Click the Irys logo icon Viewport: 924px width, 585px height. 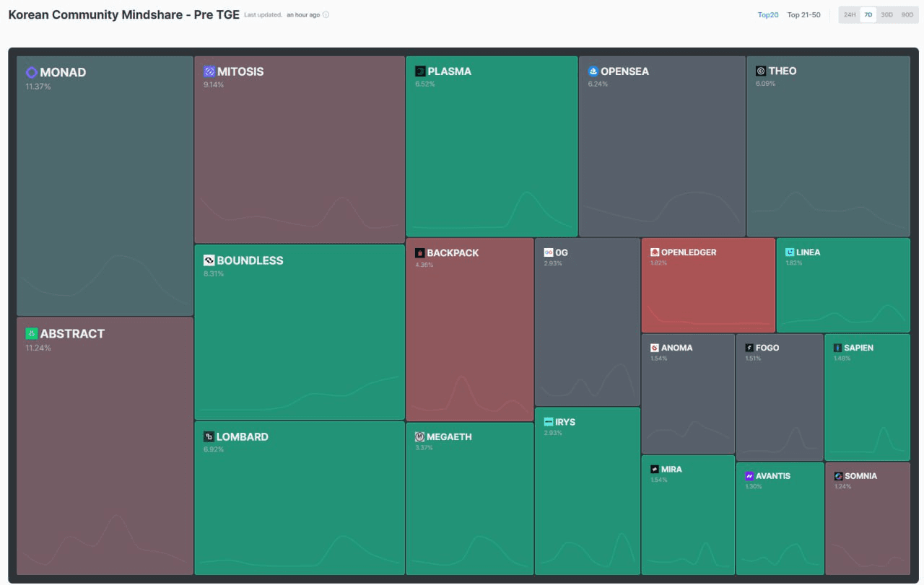coord(549,422)
